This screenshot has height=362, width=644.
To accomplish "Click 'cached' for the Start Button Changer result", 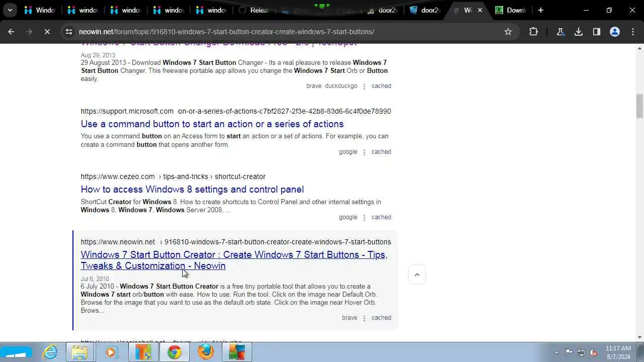I will (381, 86).
